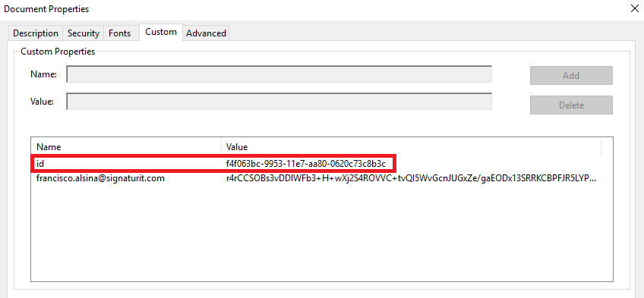Viewport: 644px width, 298px height.
Task: Click the Add button
Action: (x=571, y=75)
